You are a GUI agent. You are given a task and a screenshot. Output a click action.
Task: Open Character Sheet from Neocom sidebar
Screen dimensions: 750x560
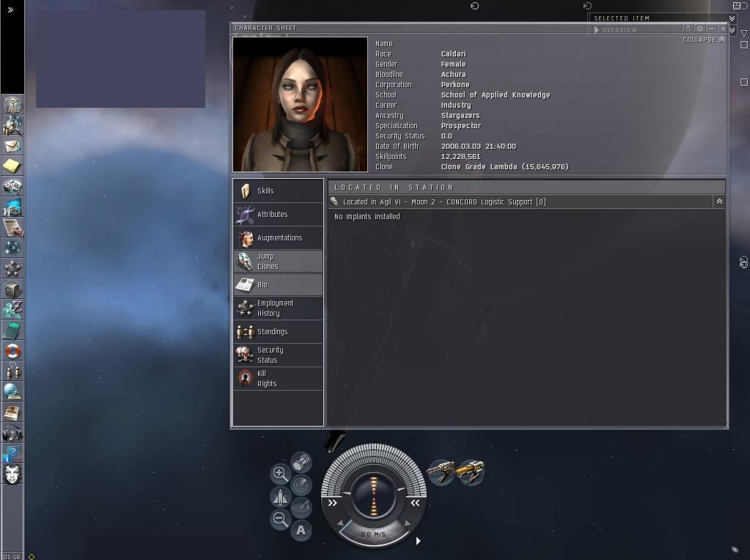pyautogui.click(x=12, y=105)
